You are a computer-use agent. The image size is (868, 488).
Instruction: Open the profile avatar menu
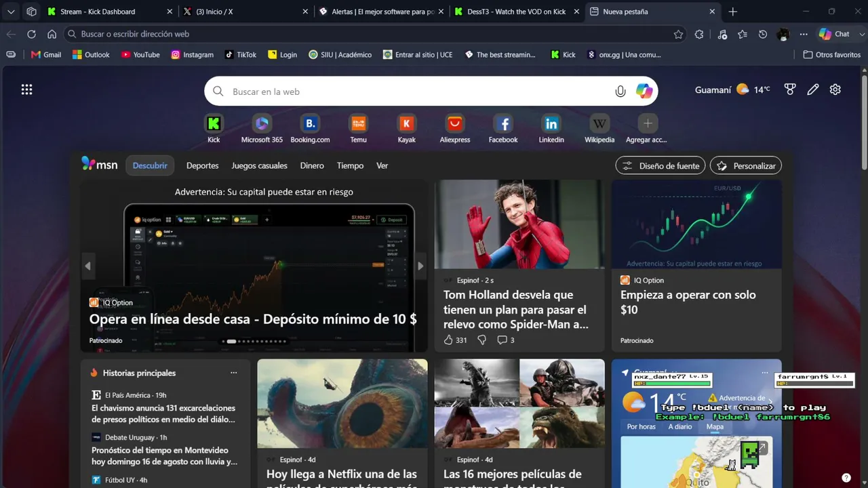click(783, 34)
